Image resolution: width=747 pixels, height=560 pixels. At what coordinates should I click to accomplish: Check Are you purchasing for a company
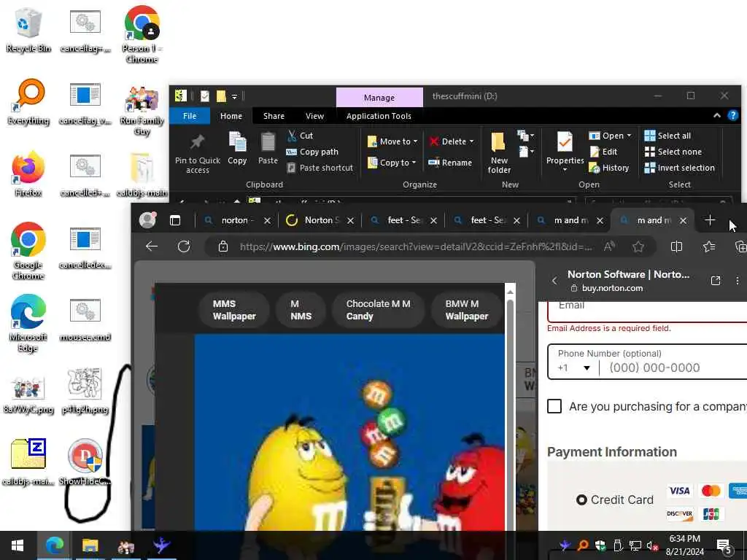[554, 406]
